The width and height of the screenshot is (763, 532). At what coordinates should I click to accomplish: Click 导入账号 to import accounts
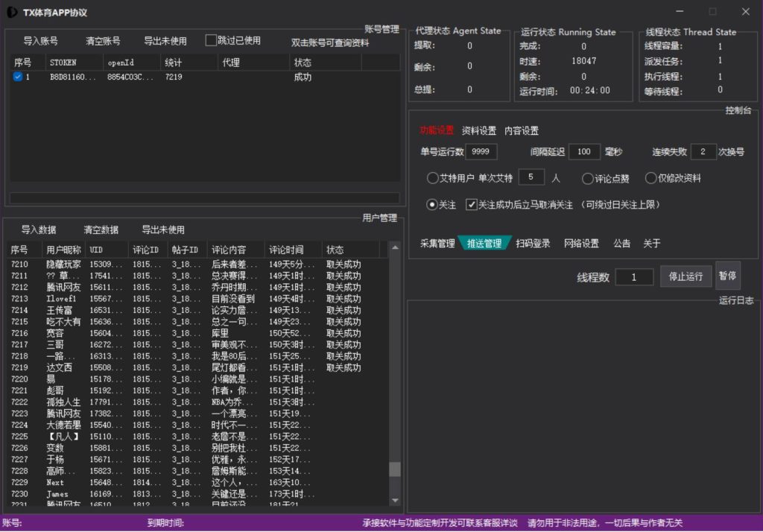[x=40, y=41]
